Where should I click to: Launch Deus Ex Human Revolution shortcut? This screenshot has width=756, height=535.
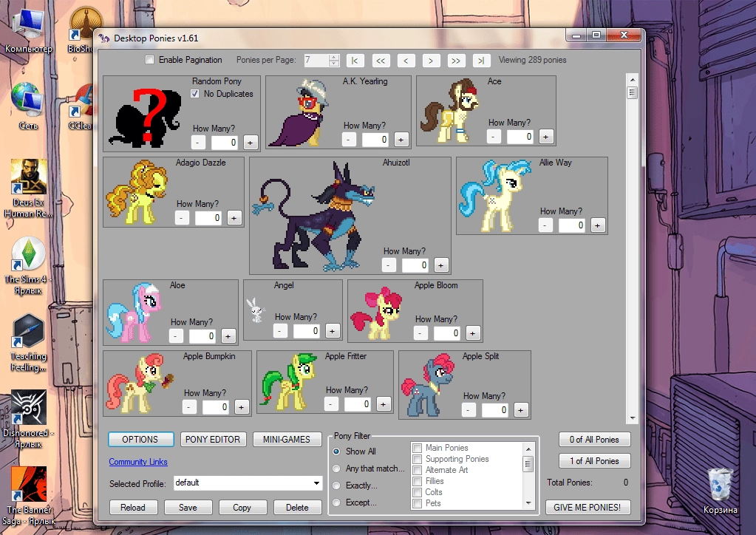[x=28, y=188]
